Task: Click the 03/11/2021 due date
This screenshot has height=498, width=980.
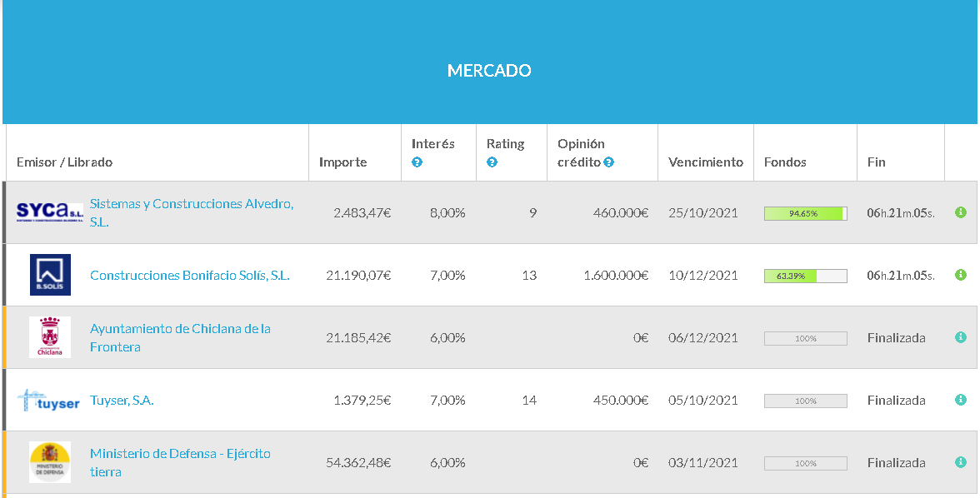Action: point(703,463)
